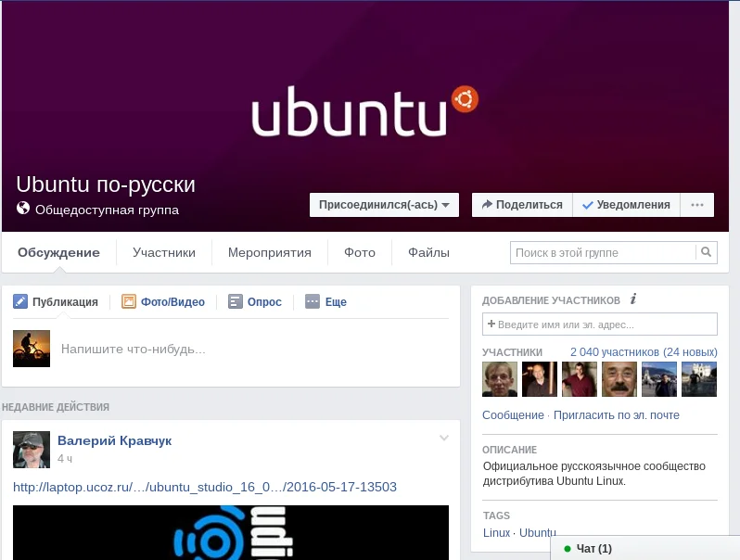Click the Ubuntu tag link
This screenshot has width=740, height=560.
click(x=538, y=532)
